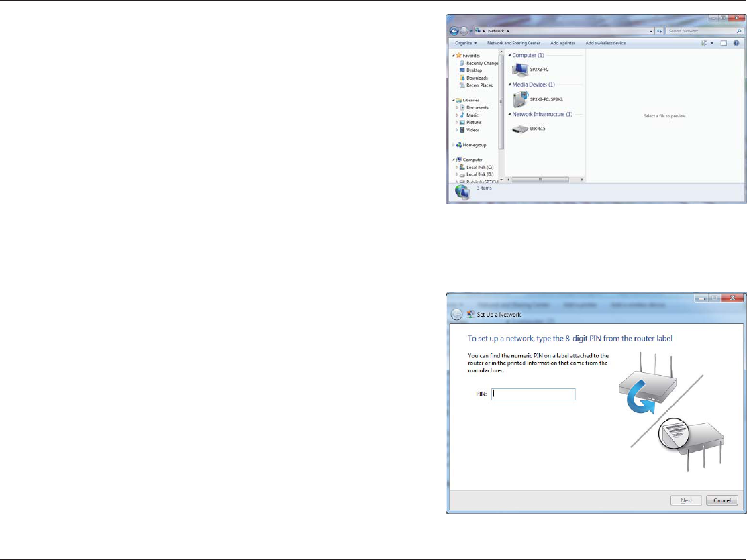The height and width of the screenshot is (560, 747).
Task: Click the Set Up a Network title icon
Action: (470, 315)
